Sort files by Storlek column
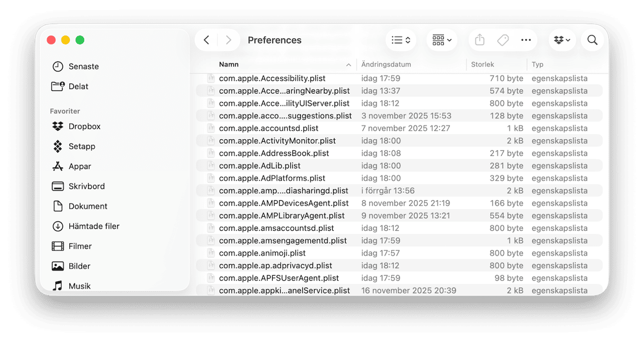The height and width of the screenshot is (342, 644). [482, 65]
